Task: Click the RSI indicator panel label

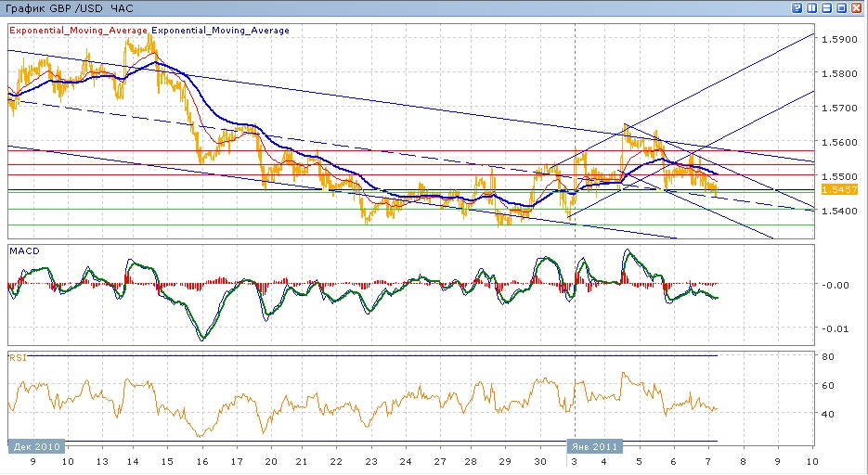Action: click(18, 356)
